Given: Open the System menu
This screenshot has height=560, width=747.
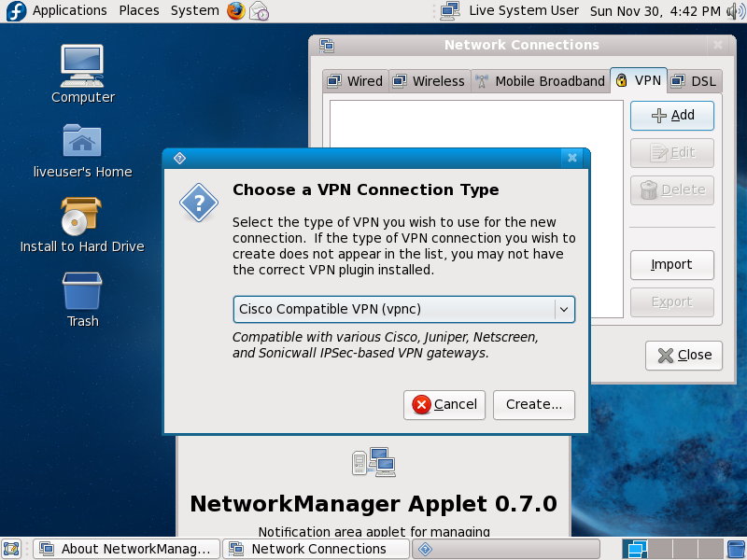Looking at the screenshot, I should [x=195, y=10].
